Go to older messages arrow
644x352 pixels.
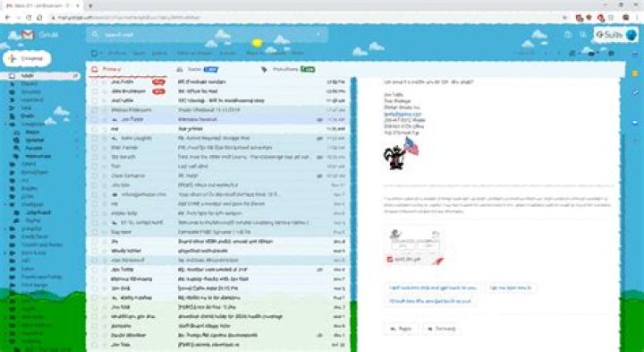tap(558, 53)
